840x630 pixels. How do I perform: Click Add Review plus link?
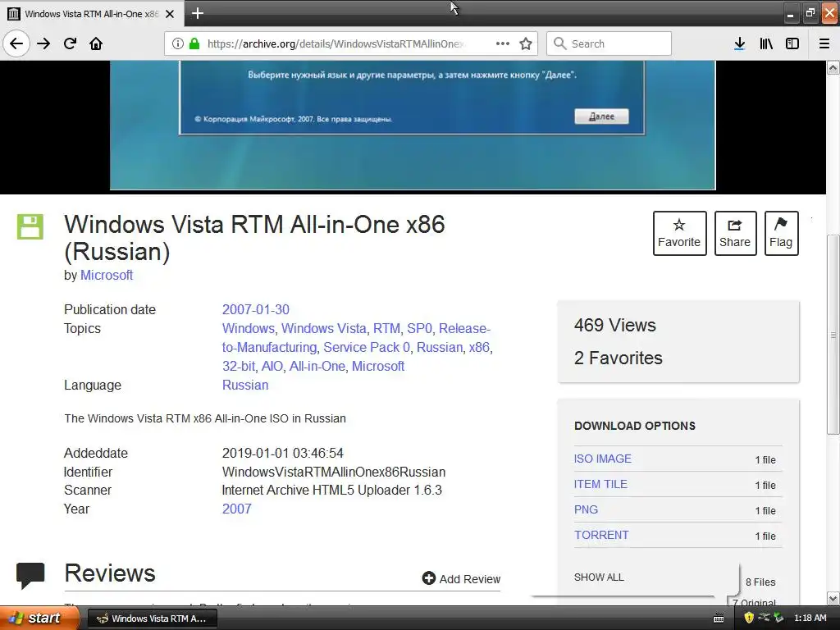461,578
